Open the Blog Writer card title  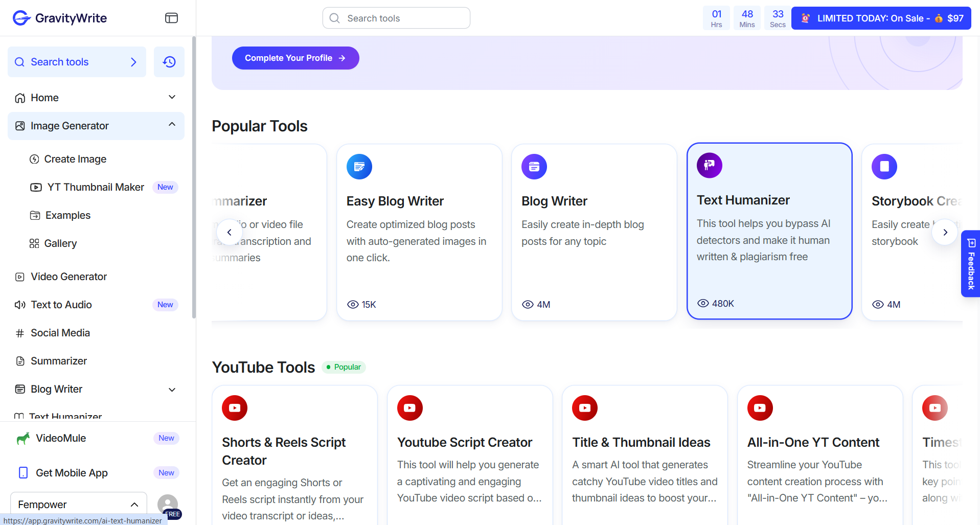[x=554, y=201]
